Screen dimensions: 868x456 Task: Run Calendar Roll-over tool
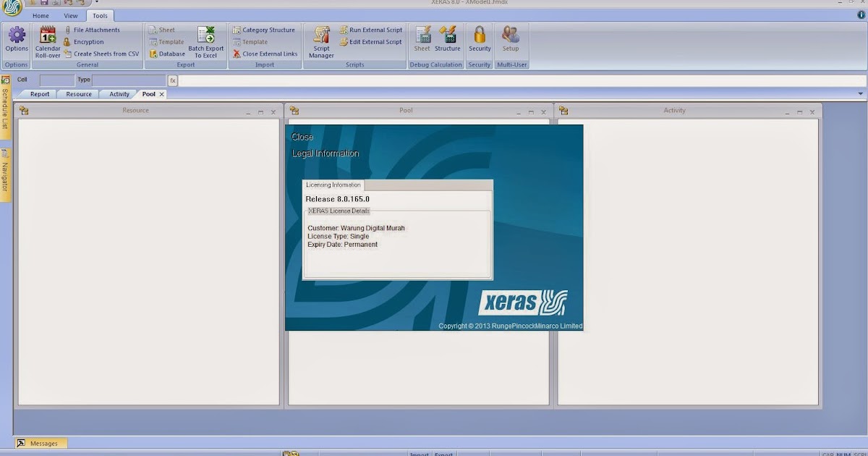tap(48, 42)
